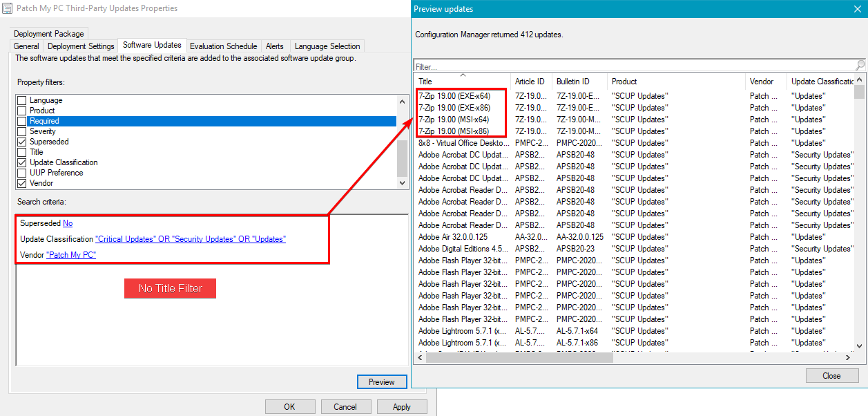Click the updates list horizontal scrollbar thumb
Viewport: 868px width, 416px height.
point(519,357)
